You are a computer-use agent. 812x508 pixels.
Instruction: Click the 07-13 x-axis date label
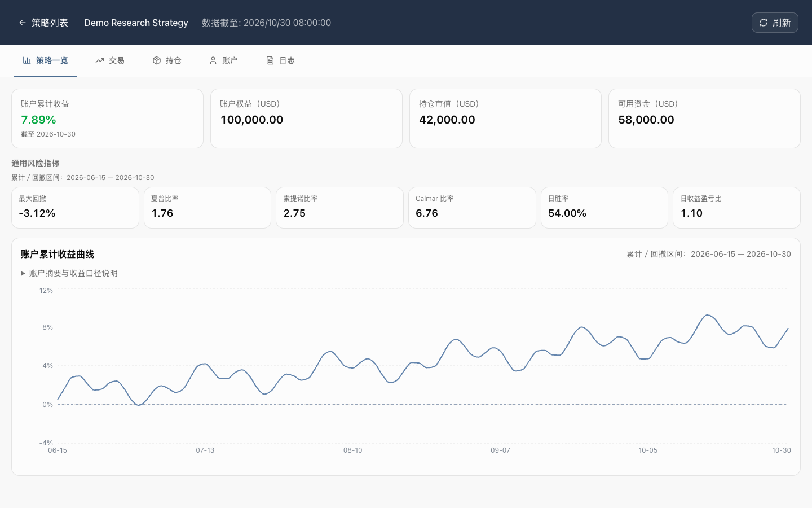205,450
